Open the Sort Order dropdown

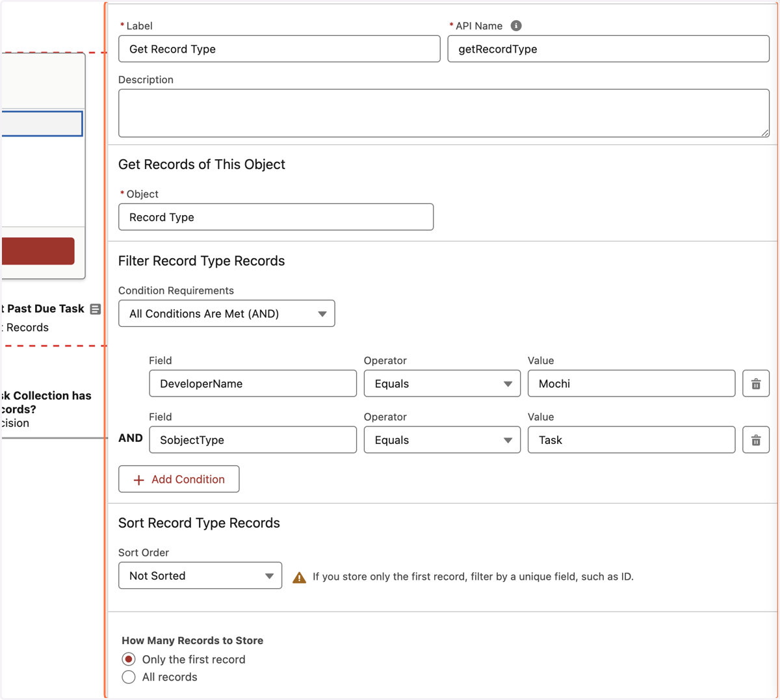200,576
